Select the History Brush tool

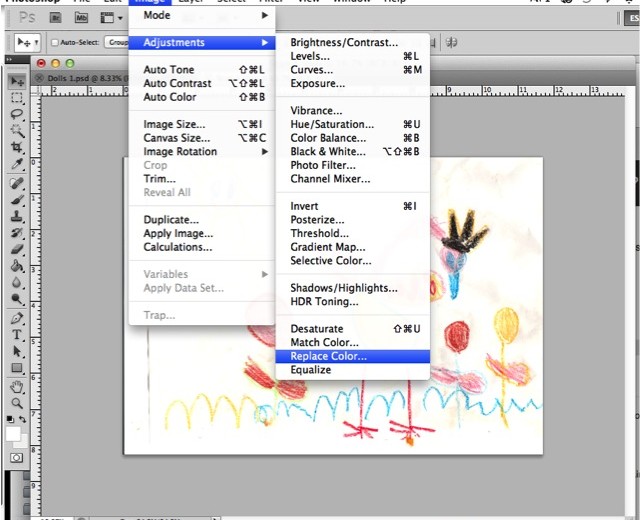click(17, 233)
